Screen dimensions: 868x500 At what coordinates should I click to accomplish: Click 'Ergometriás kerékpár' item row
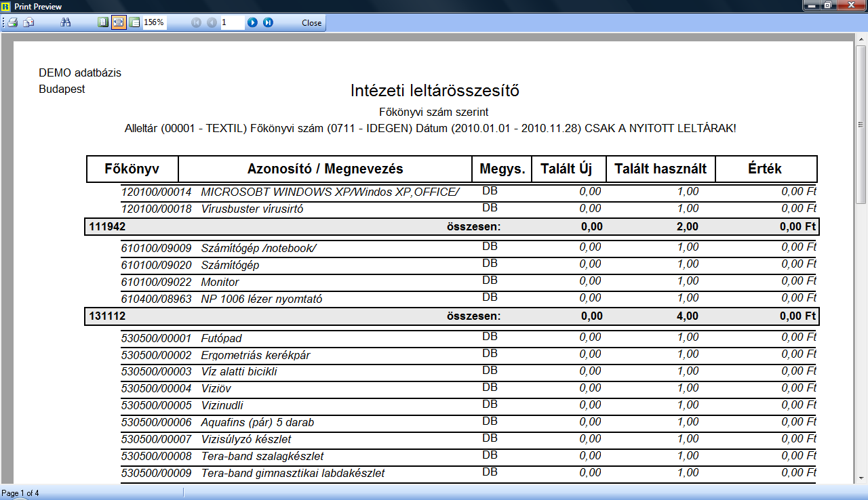click(469, 355)
